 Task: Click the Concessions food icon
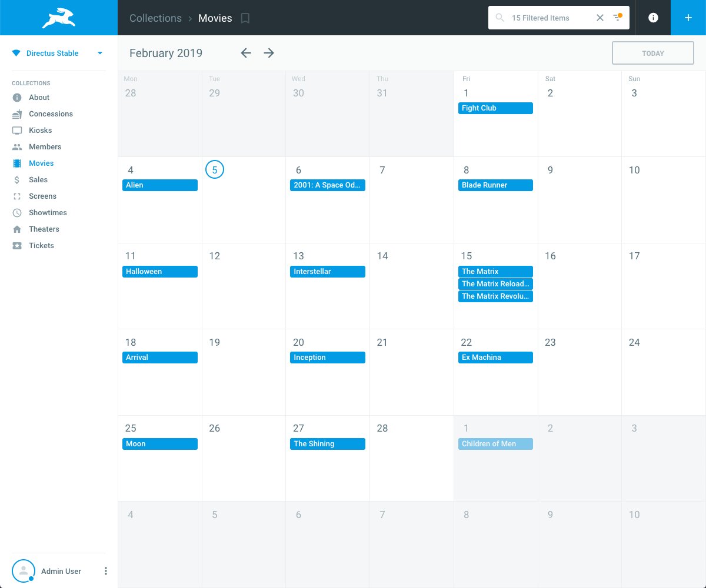click(17, 114)
